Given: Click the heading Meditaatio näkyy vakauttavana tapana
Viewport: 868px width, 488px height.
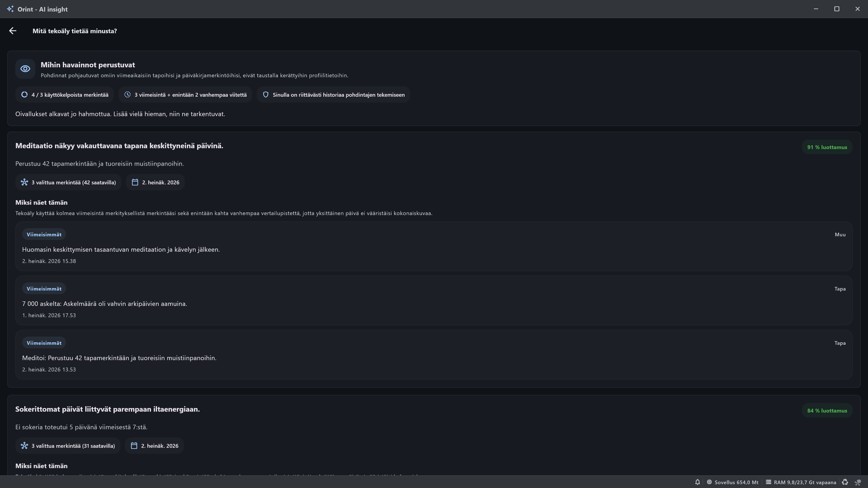Looking at the screenshot, I should point(119,146).
